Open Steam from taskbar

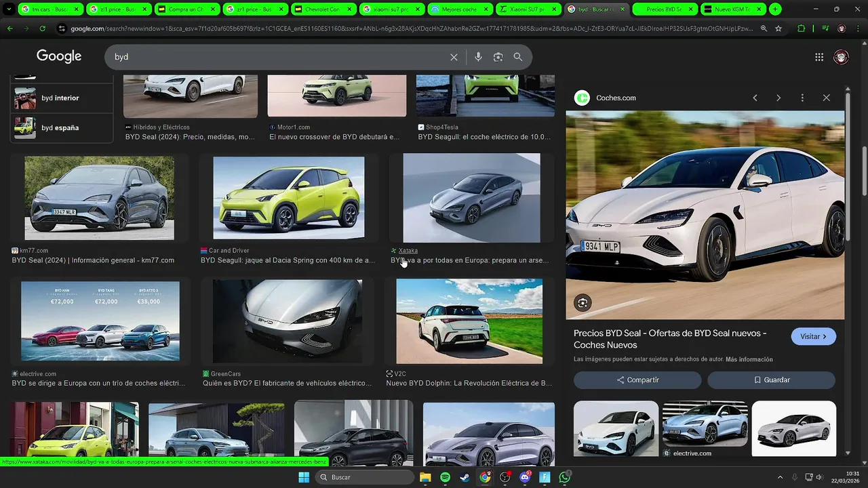click(465, 477)
